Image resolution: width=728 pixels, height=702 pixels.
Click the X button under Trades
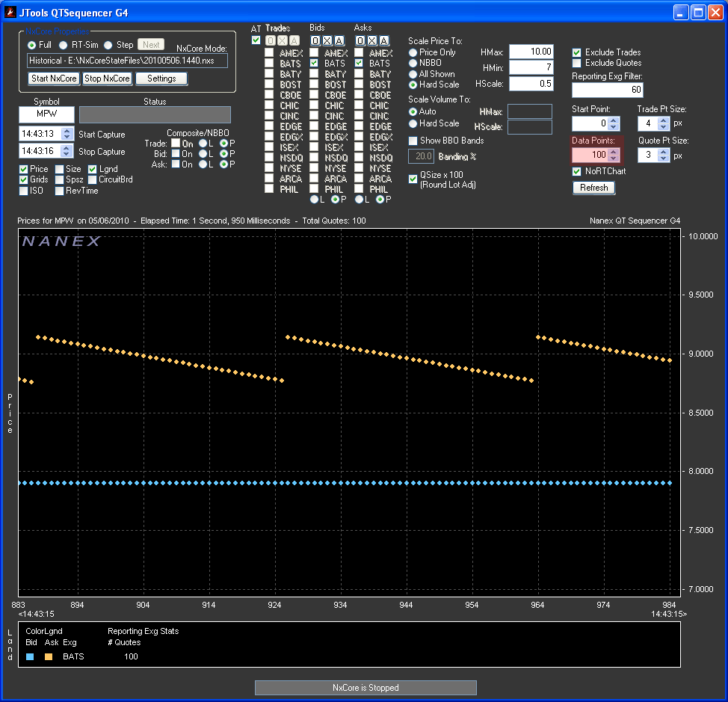tap(283, 41)
